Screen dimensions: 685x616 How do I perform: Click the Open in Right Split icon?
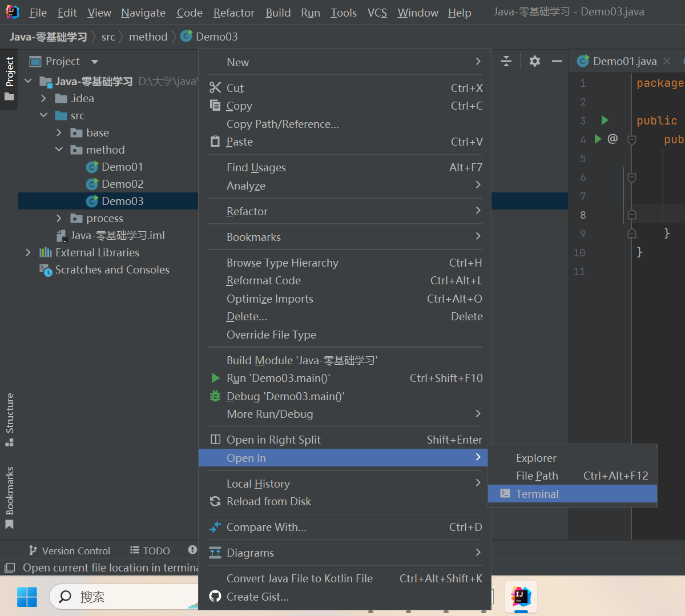pyautogui.click(x=215, y=439)
